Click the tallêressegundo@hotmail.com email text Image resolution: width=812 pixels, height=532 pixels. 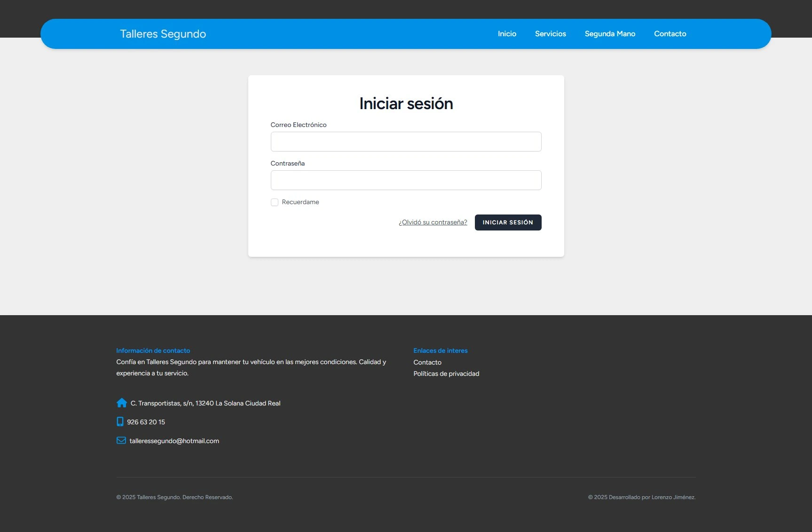coord(174,441)
